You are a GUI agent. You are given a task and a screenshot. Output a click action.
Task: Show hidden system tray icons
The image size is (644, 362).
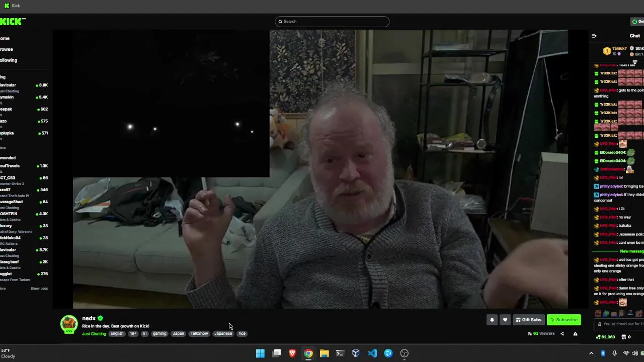click(x=591, y=353)
